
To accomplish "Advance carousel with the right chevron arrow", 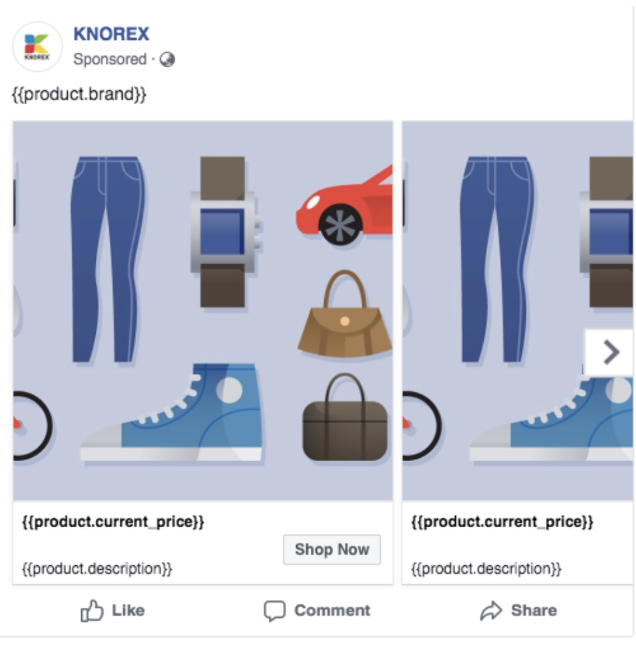I will coord(610,352).
